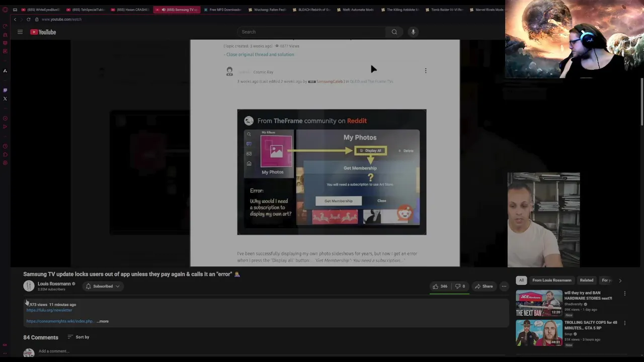Switch to the Free MP3 Downloader tab
The image size is (644, 362).
click(222, 10)
